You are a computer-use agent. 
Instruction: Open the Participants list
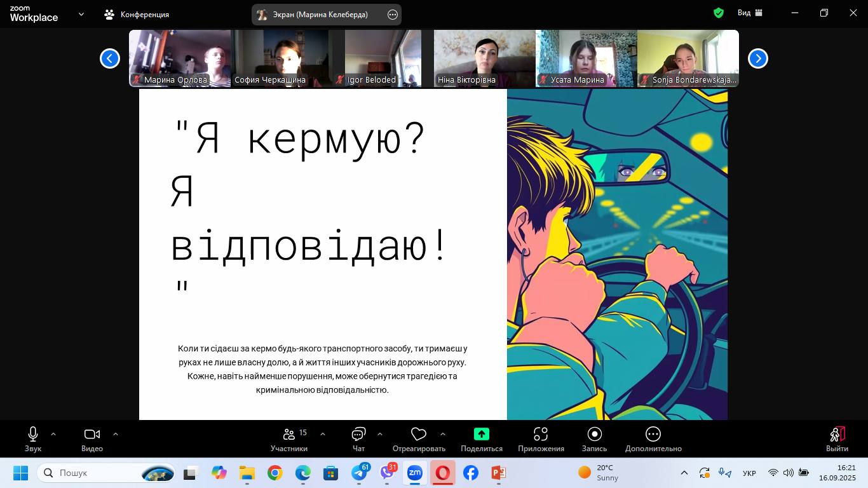(289, 435)
